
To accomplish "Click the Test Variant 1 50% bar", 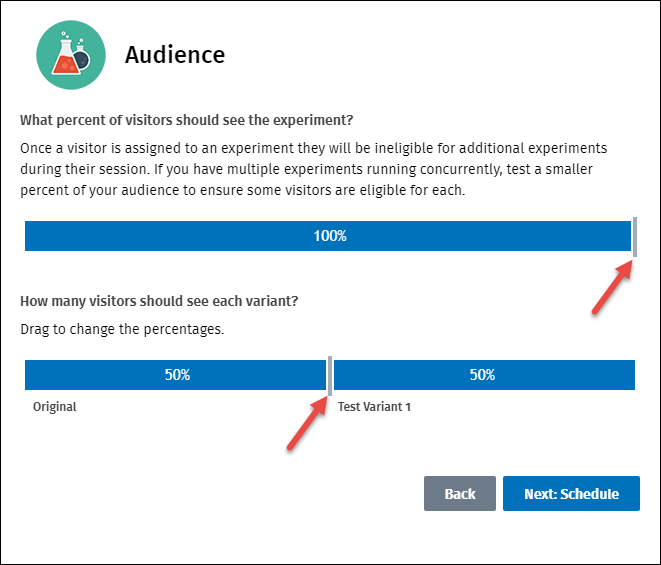I will [x=484, y=375].
